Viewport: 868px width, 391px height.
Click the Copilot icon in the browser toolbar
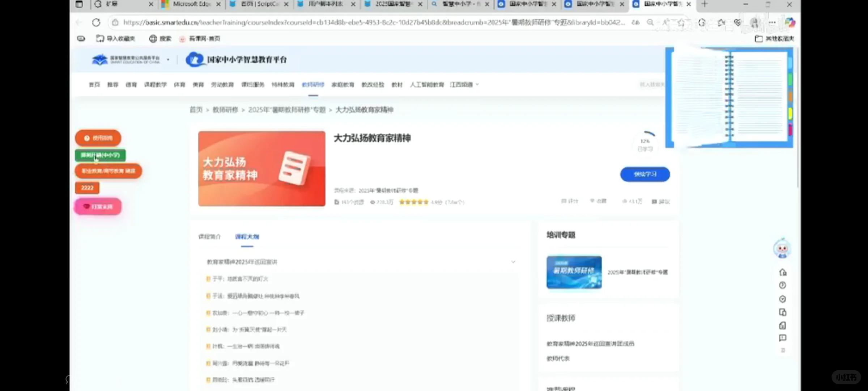pyautogui.click(x=790, y=22)
